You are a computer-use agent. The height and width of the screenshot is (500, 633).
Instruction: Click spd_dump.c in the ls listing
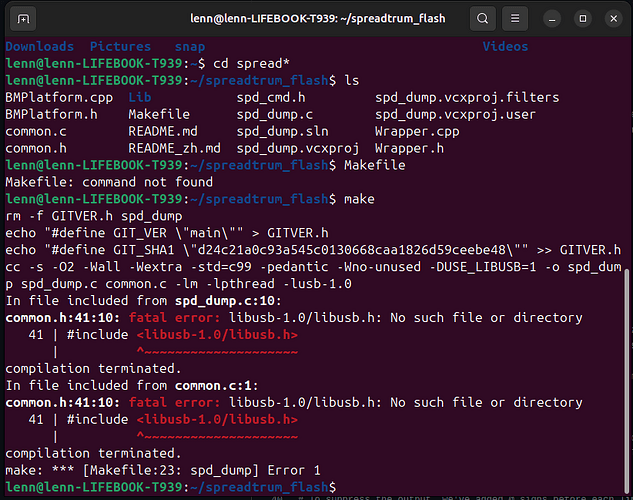pyautogui.click(x=275, y=115)
